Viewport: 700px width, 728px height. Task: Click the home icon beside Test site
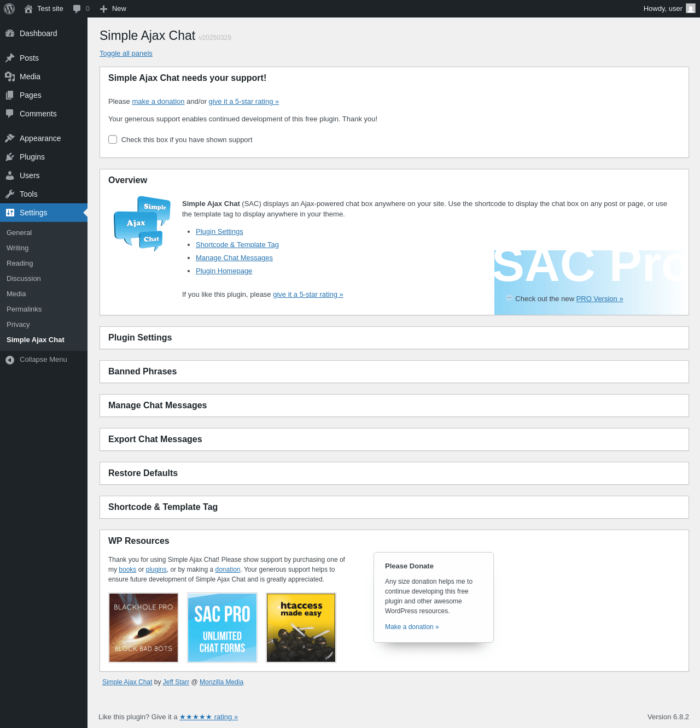point(28,9)
